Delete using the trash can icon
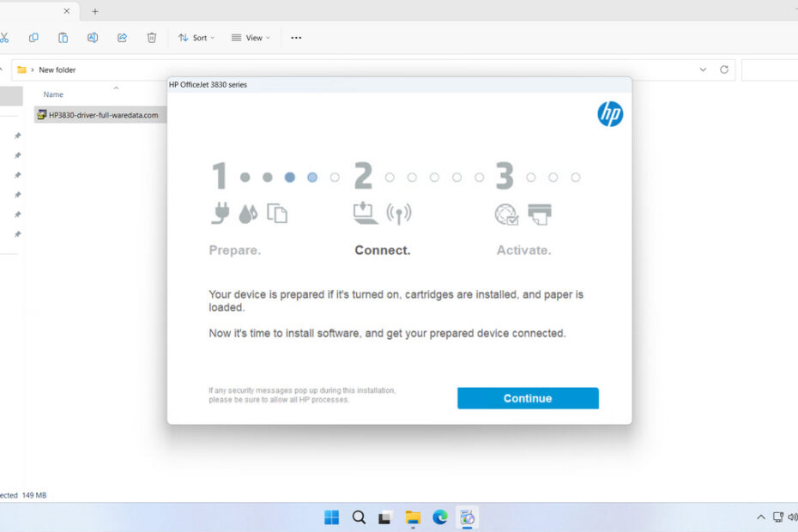 pos(152,38)
